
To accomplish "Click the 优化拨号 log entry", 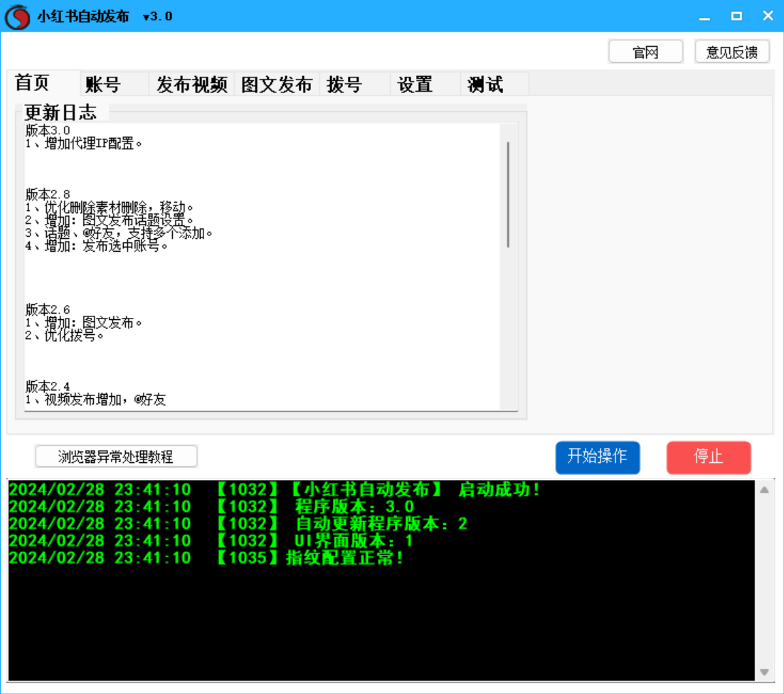I will click(65, 336).
